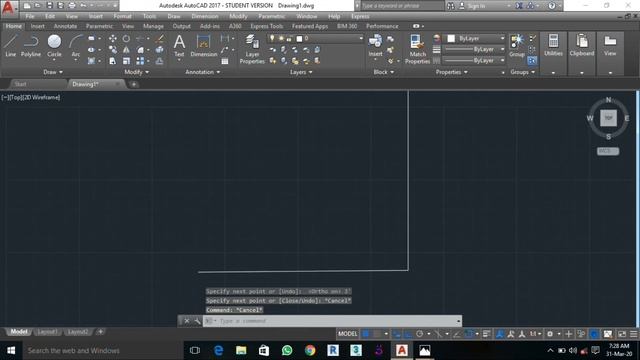The image size is (640, 360).
Task: Select the Circle tool
Action: tap(54, 46)
